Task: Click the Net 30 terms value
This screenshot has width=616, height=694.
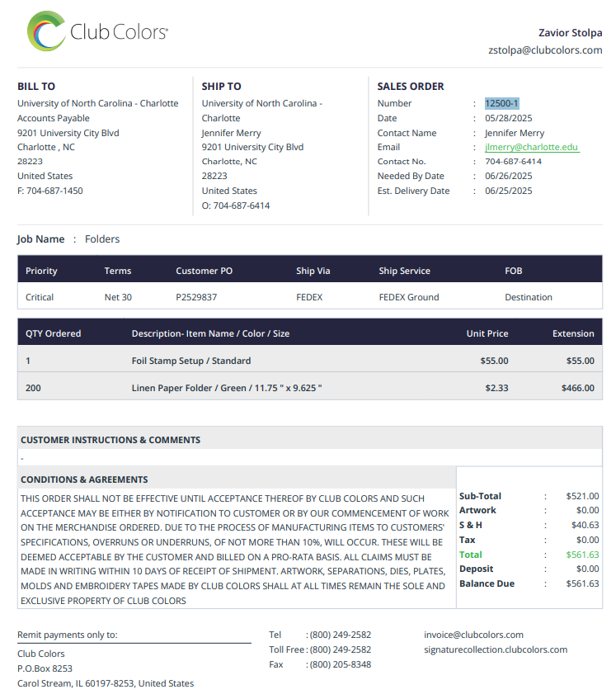Action: 118,297
